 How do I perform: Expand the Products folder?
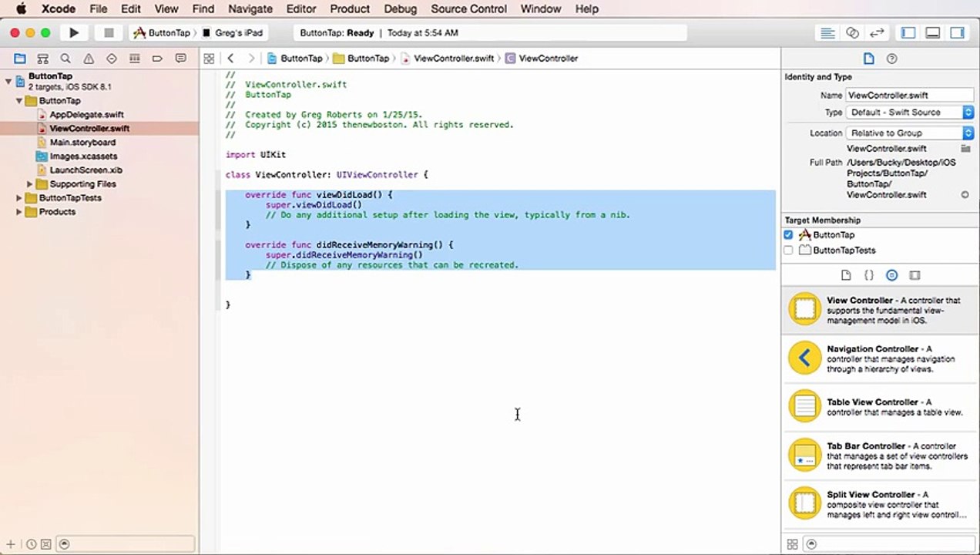(x=19, y=212)
